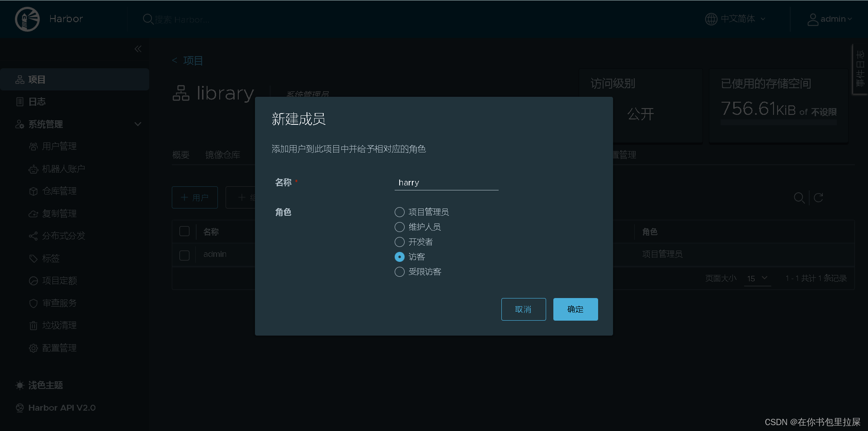Select the 垃圾清理 sidebar item
This screenshot has width=868, height=431.
(x=59, y=325)
